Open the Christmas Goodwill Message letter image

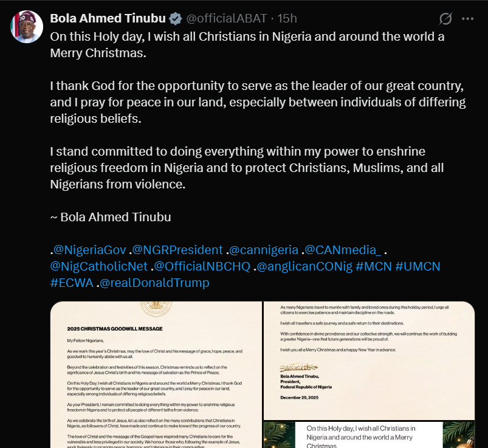tap(156, 374)
